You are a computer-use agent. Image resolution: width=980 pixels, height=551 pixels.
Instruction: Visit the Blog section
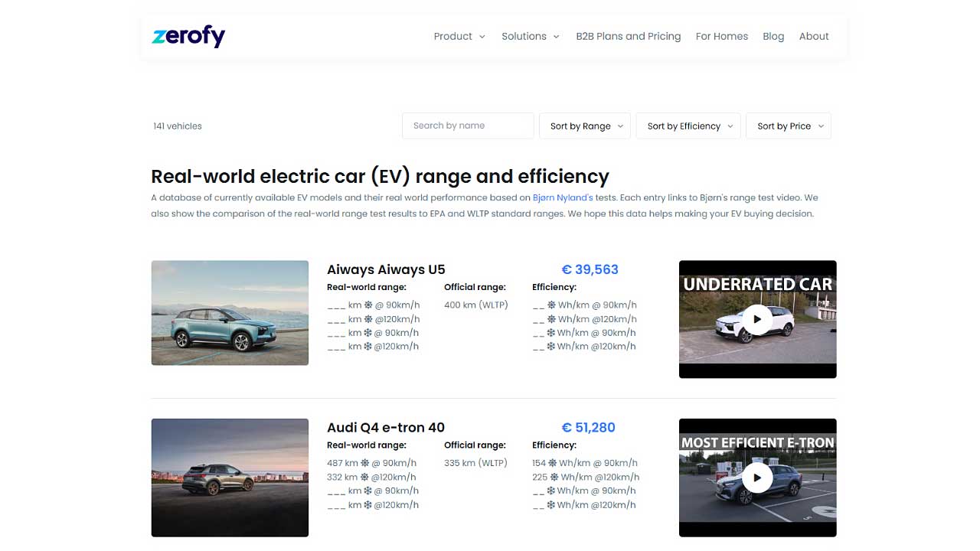(x=773, y=36)
